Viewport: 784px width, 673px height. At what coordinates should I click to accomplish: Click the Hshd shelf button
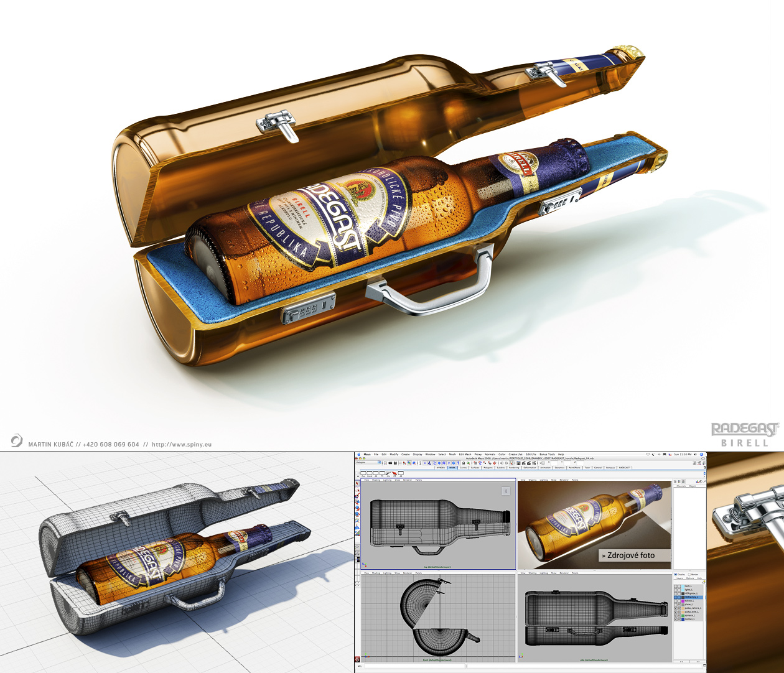[370, 473]
